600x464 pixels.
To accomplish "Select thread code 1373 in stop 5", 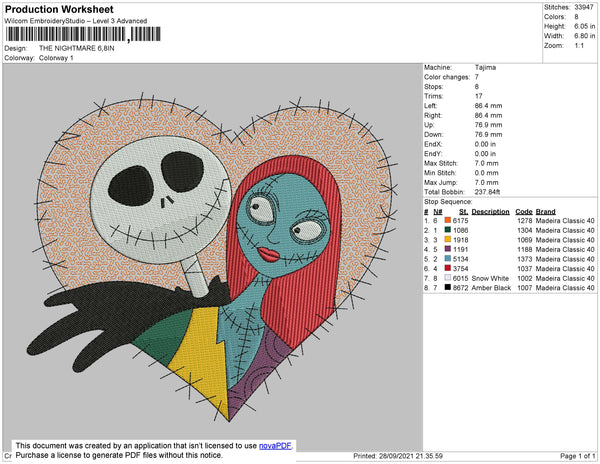I will 525,259.
